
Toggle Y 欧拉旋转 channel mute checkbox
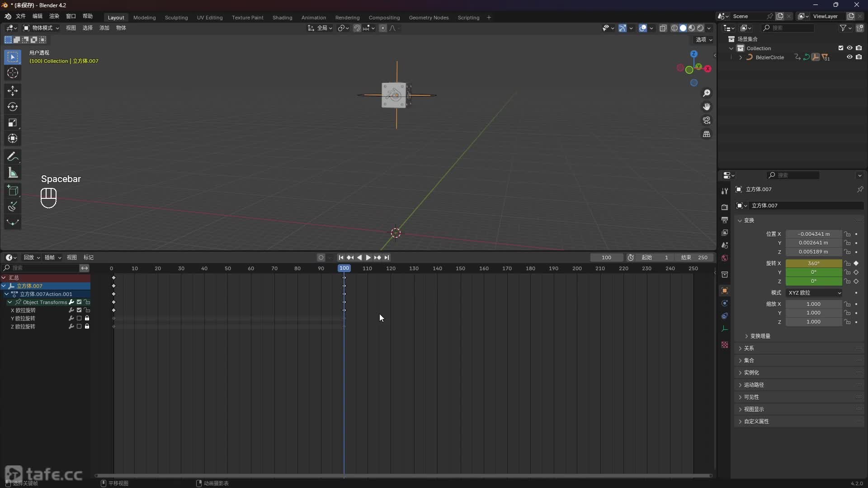click(x=79, y=319)
